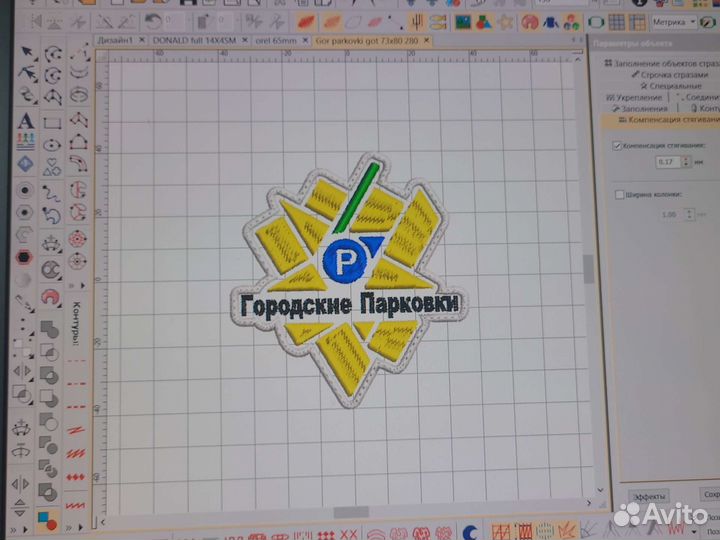Click horizontal scrollbar left arrow

(x=102, y=522)
